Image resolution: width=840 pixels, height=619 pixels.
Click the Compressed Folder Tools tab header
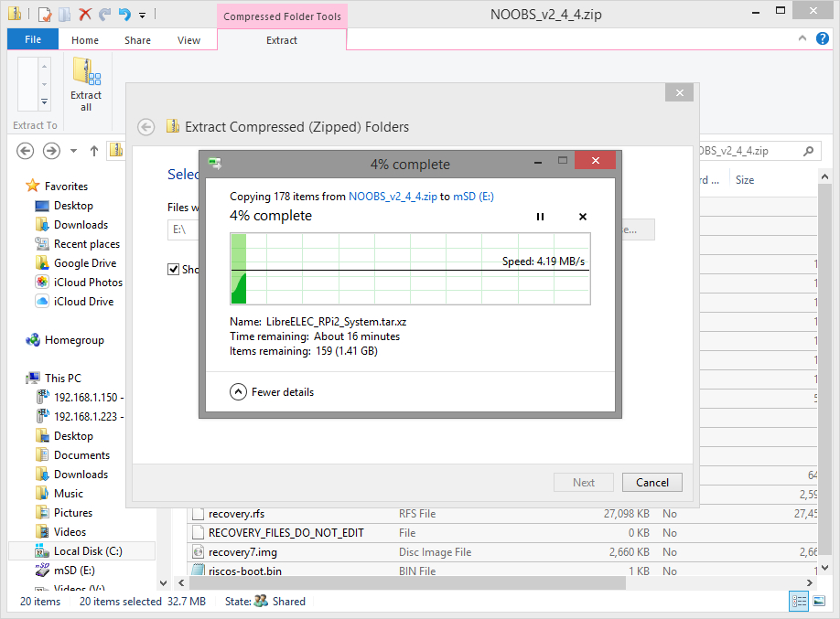pyautogui.click(x=283, y=16)
